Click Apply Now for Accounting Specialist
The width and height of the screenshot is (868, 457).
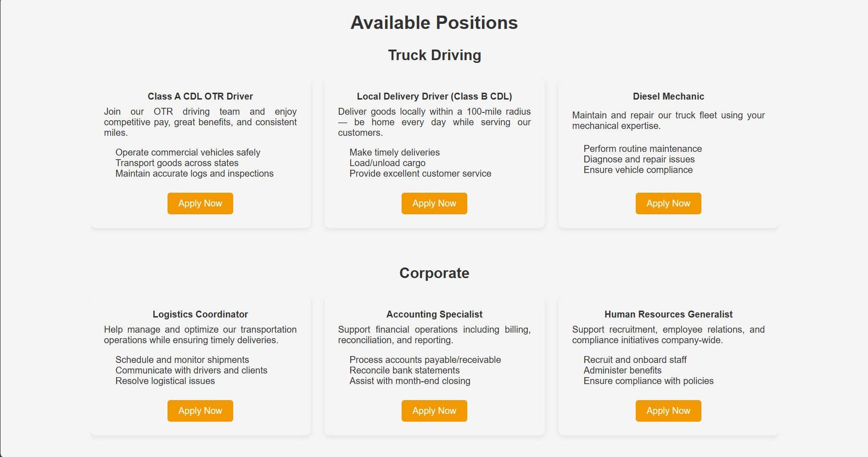[434, 411]
